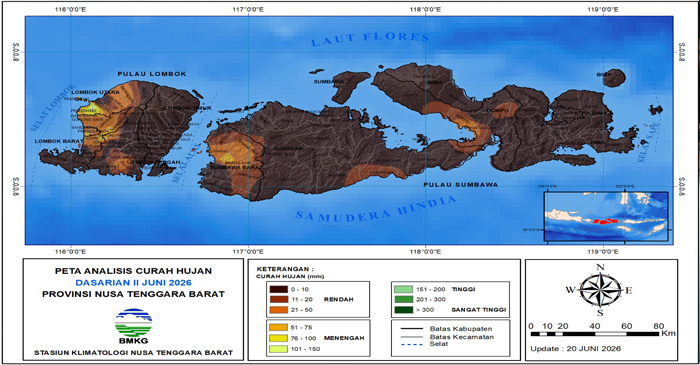The width and height of the screenshot is (700, 365).
Task: Pick the 21 - 50 mm legend swatch
Action: click(x=278, y=310)
